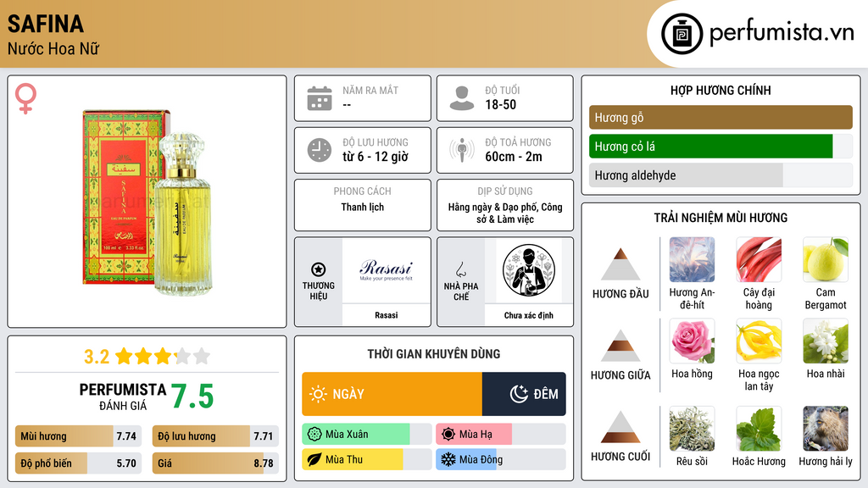Click the 18-50 age value

[500, 104]
